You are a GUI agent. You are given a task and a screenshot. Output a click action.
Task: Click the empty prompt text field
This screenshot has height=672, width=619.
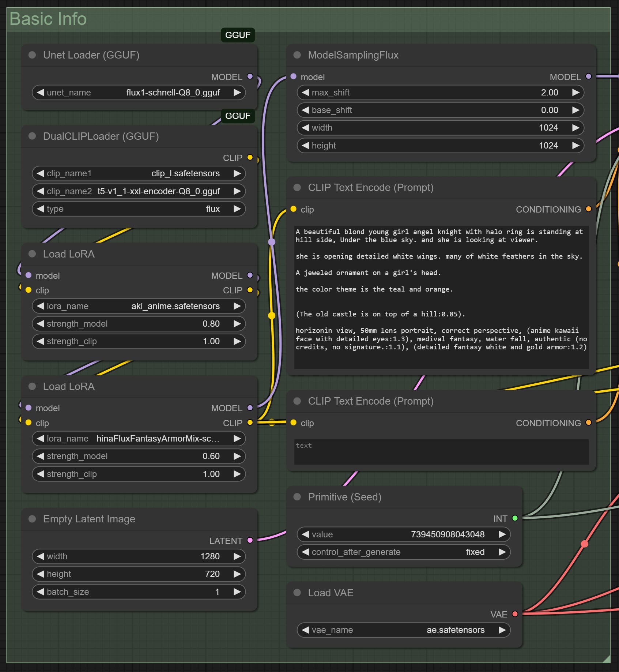[x=441, y=452]
